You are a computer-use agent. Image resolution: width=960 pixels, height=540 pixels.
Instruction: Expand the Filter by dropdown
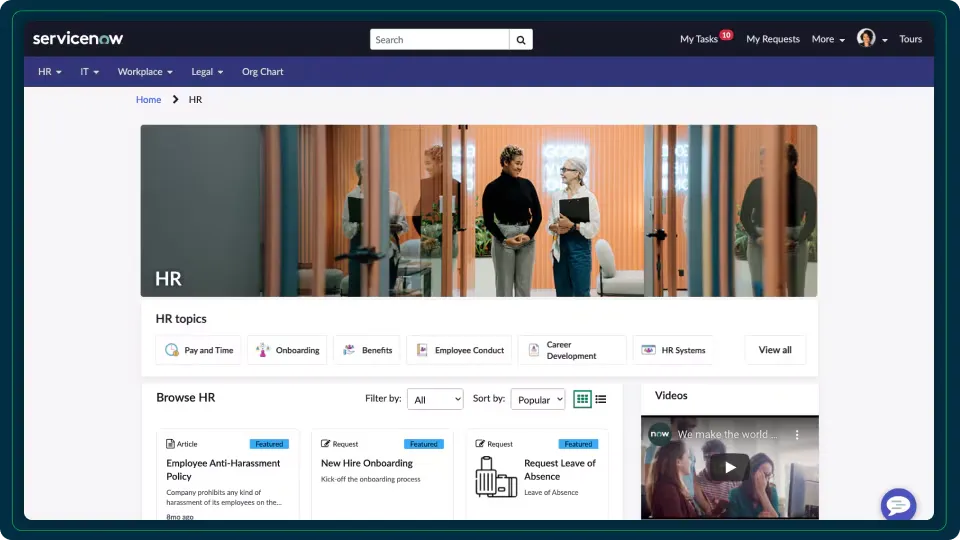coord(437,399)
